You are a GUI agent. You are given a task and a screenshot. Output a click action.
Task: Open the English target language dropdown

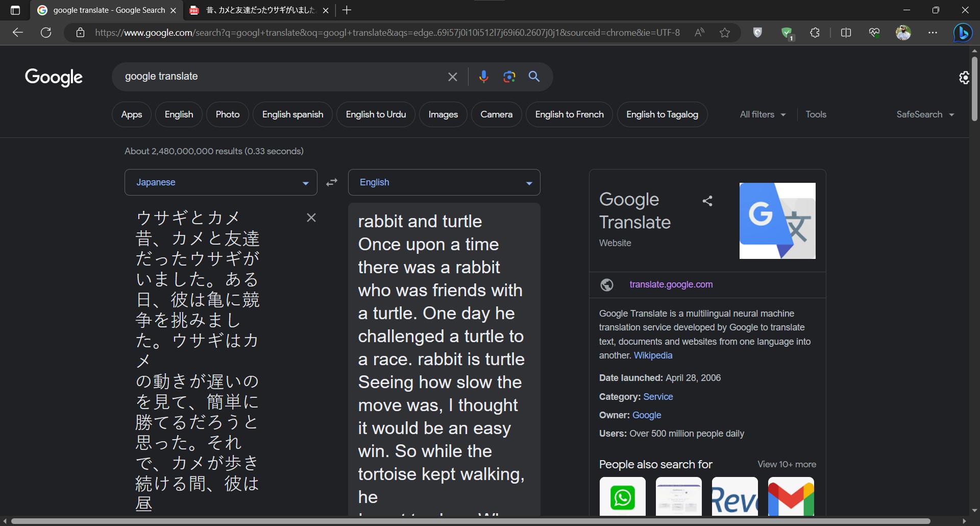(444, 182)
